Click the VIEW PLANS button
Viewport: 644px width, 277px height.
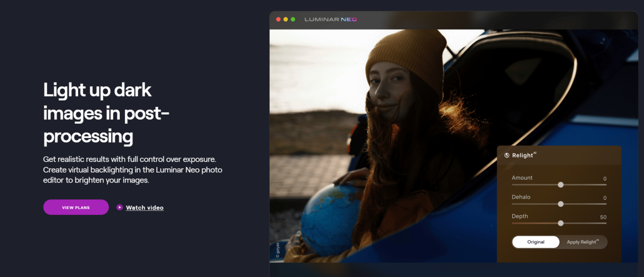pyautogui.click(x=76, y=207)
